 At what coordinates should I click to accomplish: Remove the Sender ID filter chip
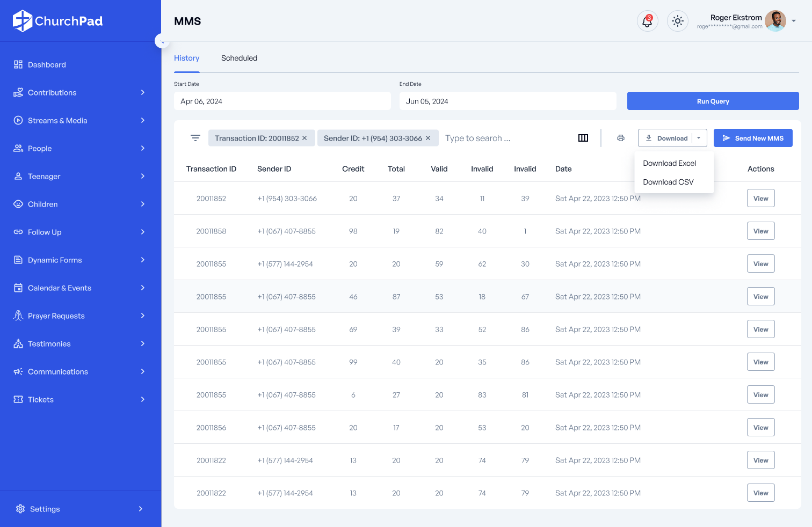coord(428,138)
